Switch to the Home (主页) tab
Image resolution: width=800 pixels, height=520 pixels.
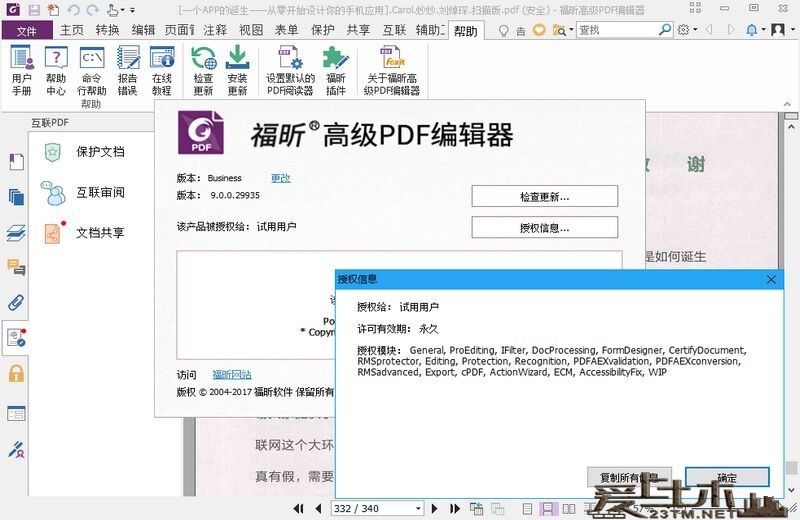(72, 30)
